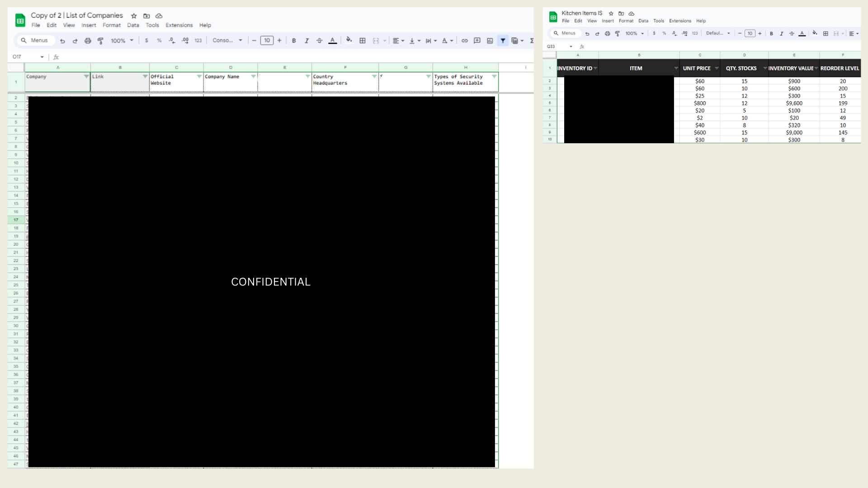The image size is (868, 488).
Task: Undo in the Kitchen Items IS toolbar
Action: coord(587,33)
